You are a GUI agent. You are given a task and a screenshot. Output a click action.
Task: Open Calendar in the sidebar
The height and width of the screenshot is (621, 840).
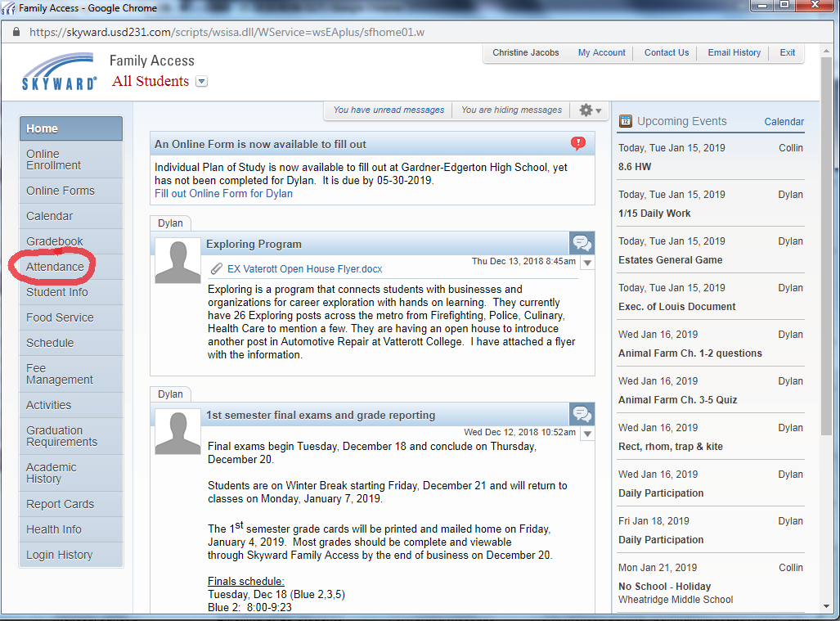pos(71,216)
